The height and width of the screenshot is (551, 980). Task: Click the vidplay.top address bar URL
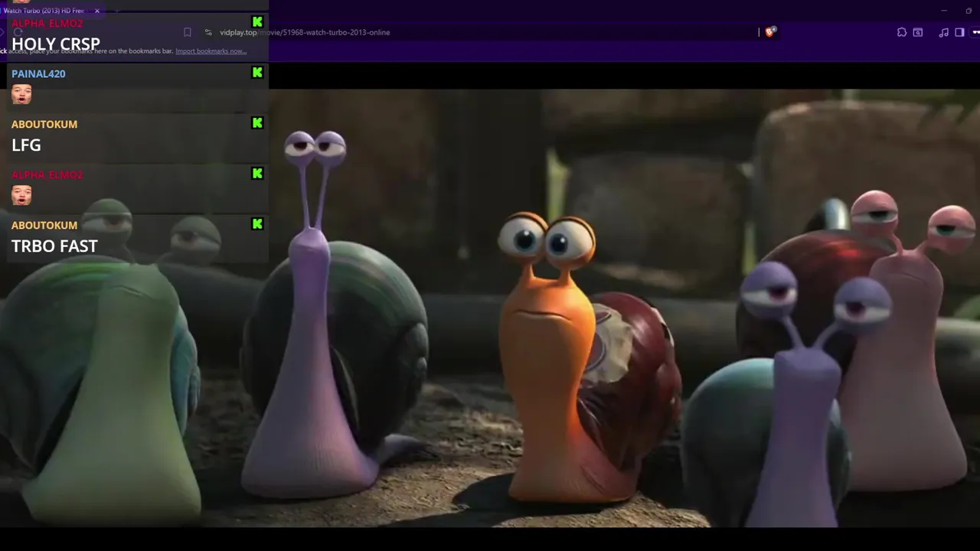[305, 32]
